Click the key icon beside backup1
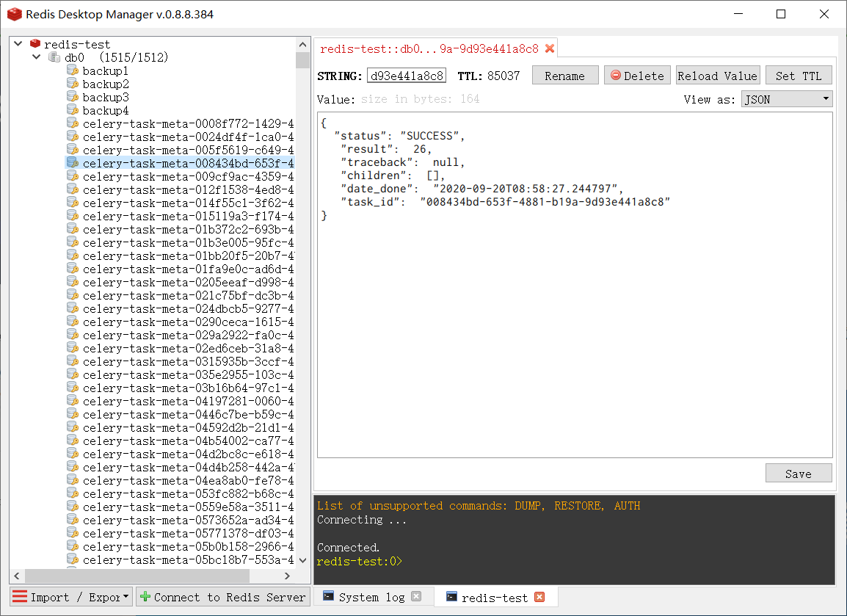The width and height of the screenshot is (847, 616). tap(72, 70)
